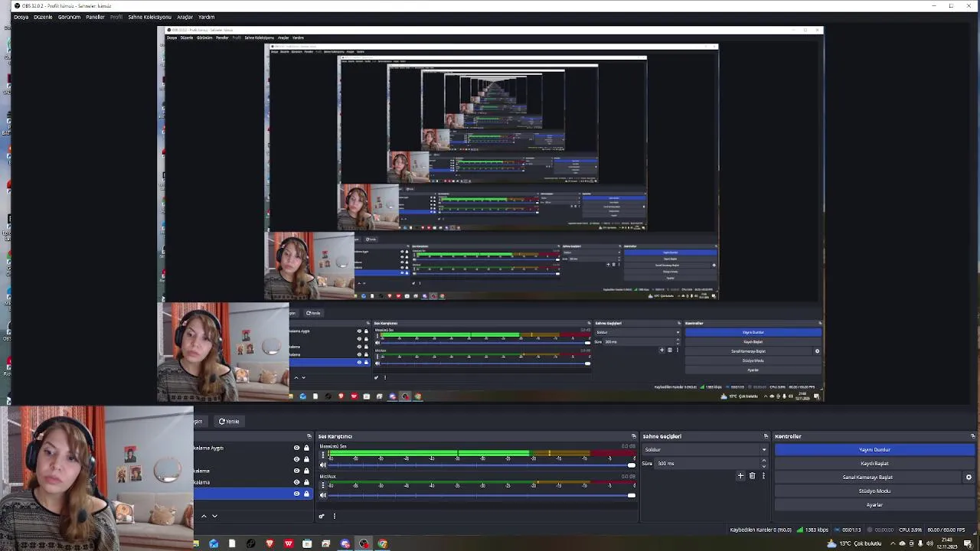Open blank document icon in taskbar
Image resolution: width=980 pixels, height=551 pixels.
pyautogui.click(x=232, y=543)
